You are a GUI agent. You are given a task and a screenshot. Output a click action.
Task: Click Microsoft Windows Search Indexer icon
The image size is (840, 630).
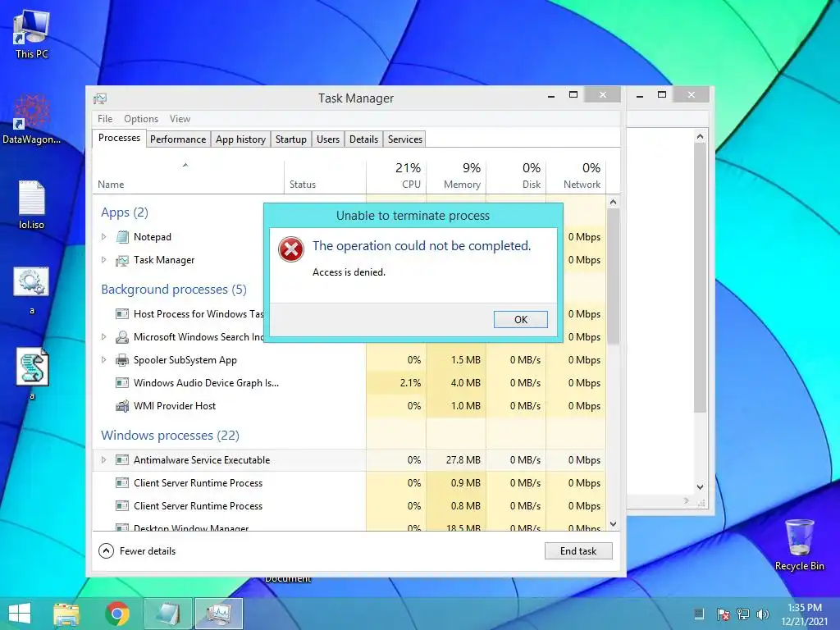point(122,337)
